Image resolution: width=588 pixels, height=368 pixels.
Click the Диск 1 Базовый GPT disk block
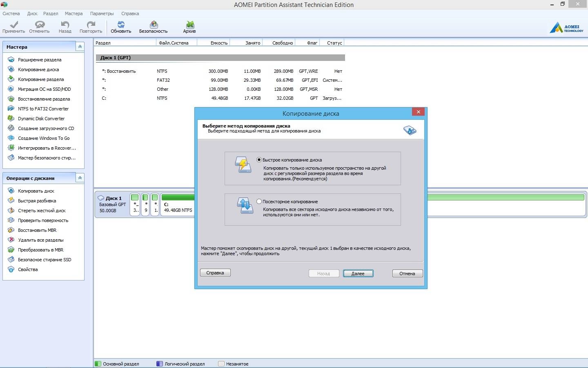(112, 204)
